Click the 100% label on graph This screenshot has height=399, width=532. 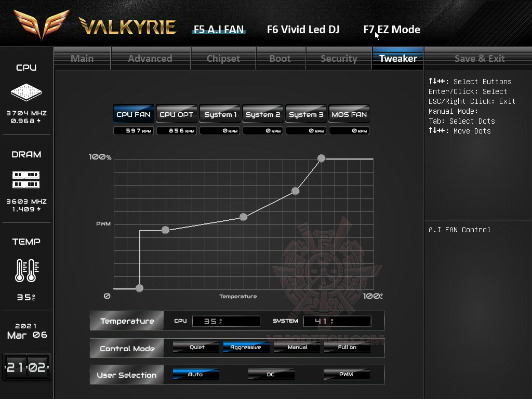coord(100,157)
